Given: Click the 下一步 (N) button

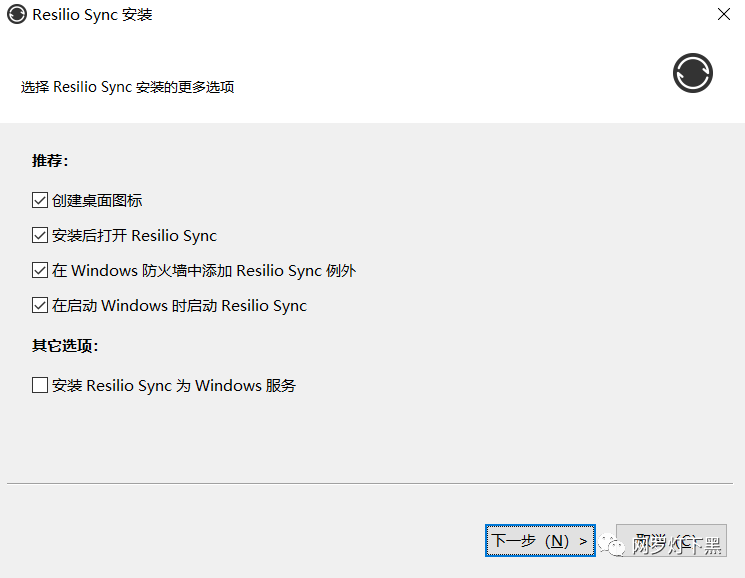Looking at the screenshot, I should pyautogui.click(x=540, y=540).
